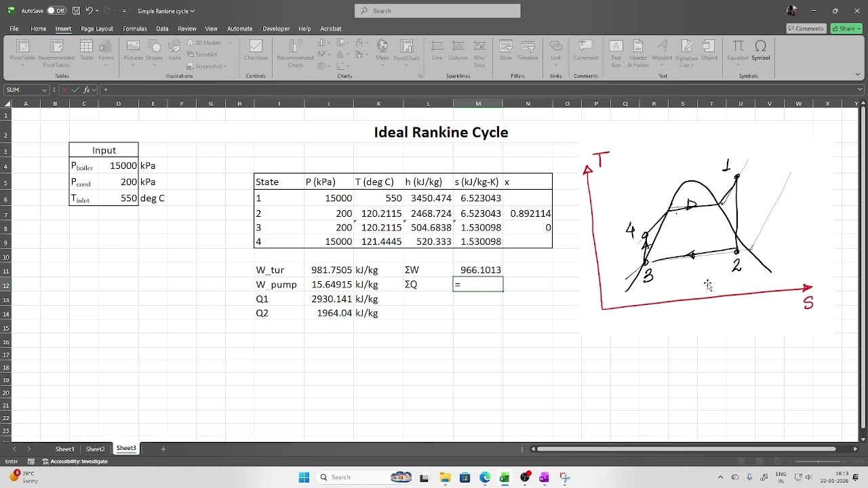The height and width of the screenshot is (488, 868).
Task: Click Accessibility: Investigate in status bar
Action: click(75, 462)
